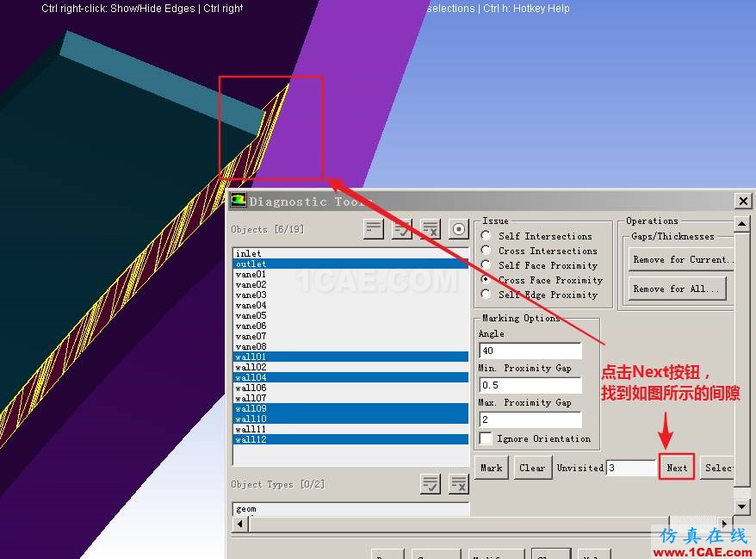Select vane03 in the Objects list

(350, 295)
